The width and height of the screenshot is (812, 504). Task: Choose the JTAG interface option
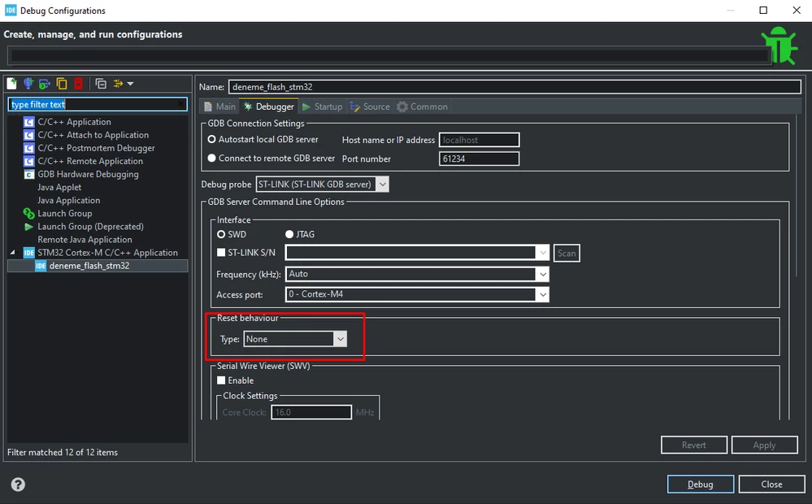tap(289, 234)
